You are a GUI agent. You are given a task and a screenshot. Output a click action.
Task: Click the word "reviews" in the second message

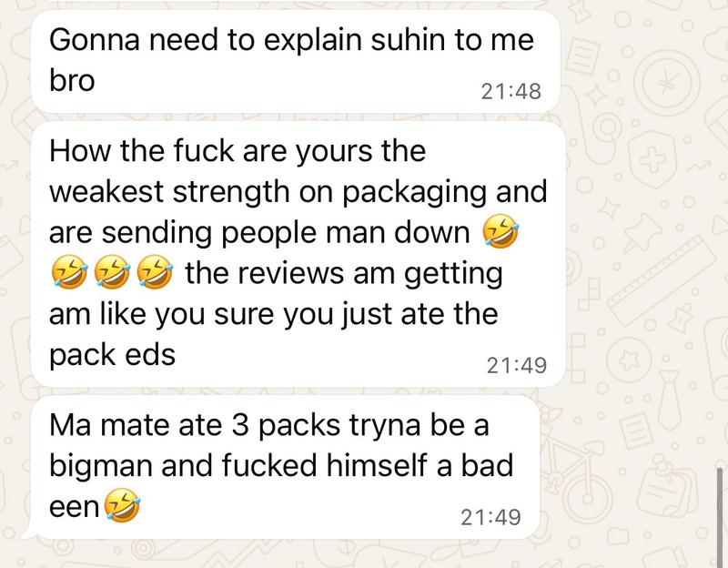point(294,273)
